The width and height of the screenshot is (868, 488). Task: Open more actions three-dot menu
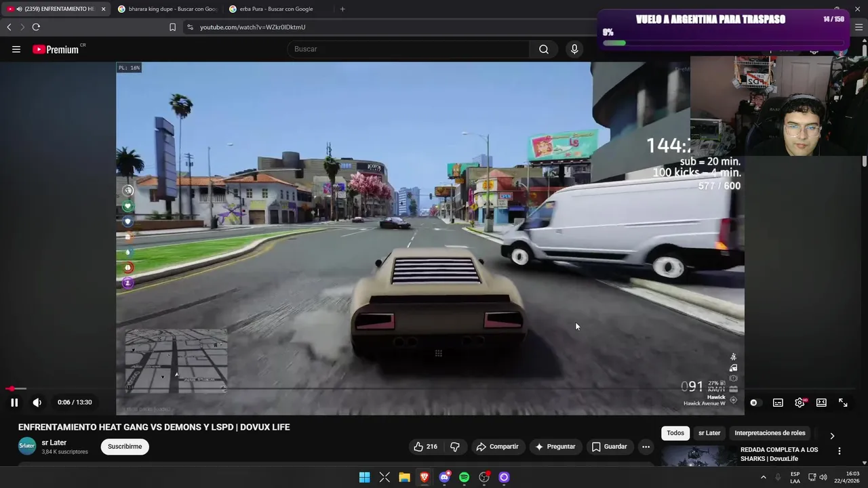646,447
